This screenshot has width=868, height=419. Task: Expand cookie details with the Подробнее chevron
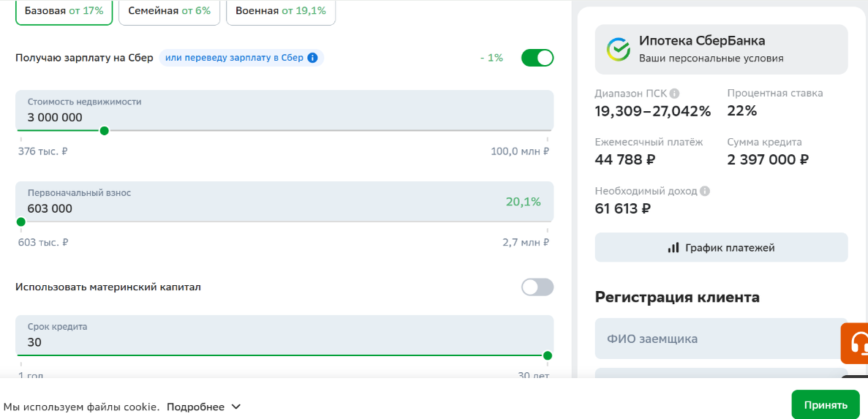pyautogui.click(x=235, y=407)
